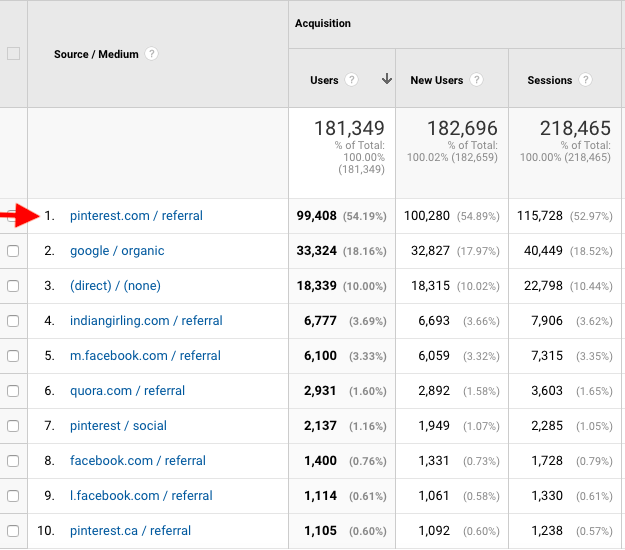The image size is (625, 550).
Task: Open the l.facebook.com / referral link
Action: [x=141, y=496]
